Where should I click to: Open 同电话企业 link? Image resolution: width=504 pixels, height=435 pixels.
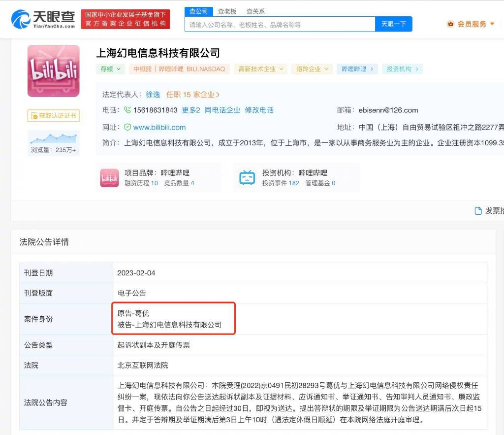tap(222, 110)
